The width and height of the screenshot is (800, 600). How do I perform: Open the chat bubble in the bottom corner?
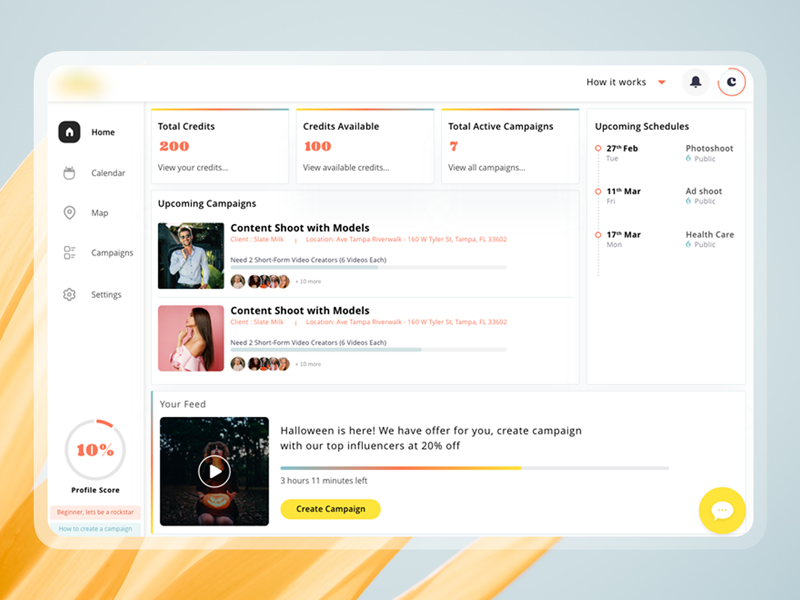(x=722, y=511)
